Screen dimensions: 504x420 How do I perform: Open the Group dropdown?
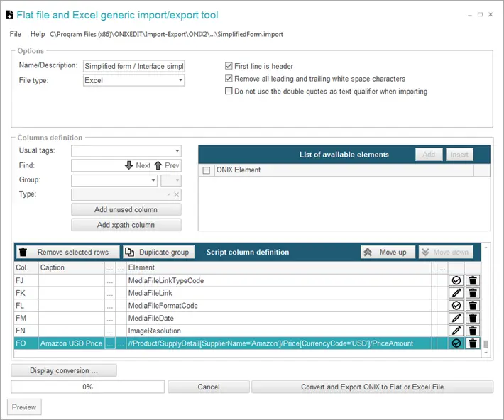[153, 180]
